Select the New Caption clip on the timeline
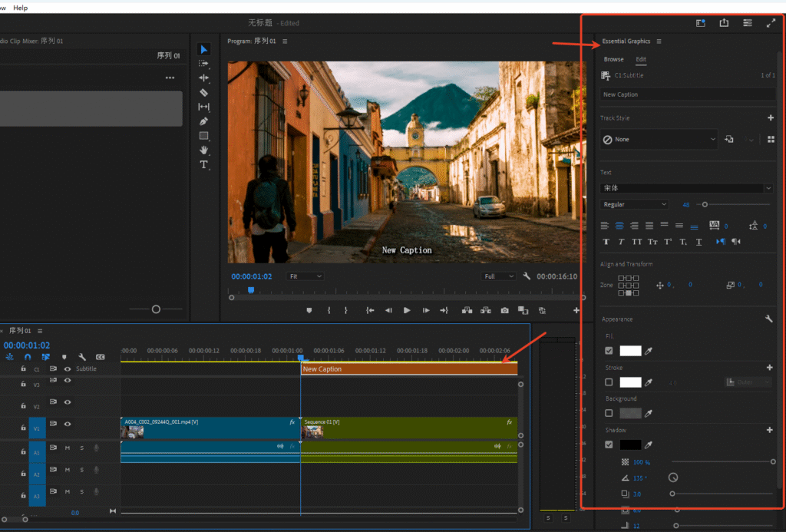This screenshot has height=532, width=786. click(x=407, y=368)
